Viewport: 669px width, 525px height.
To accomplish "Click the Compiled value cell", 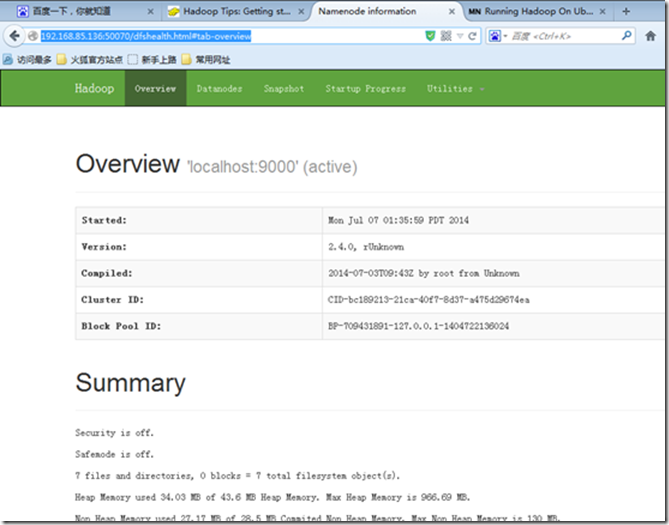I will (493, 273).
